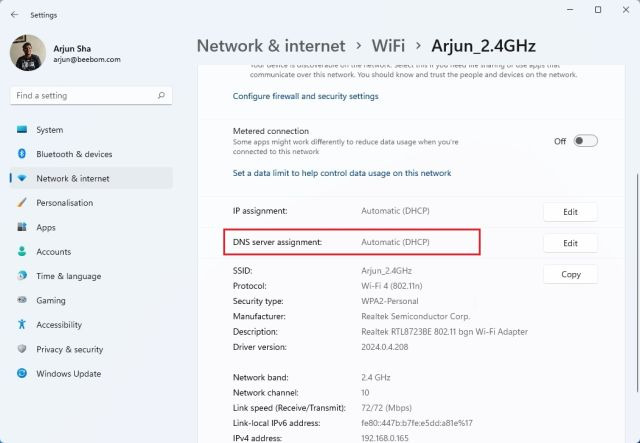Click the Network channel value 10
Screen dimensions: 640x443
pos(365,393)
